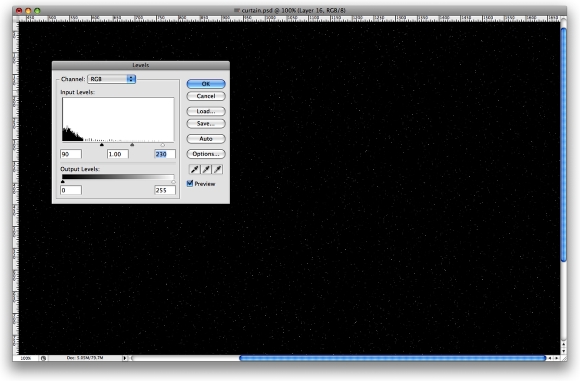580x381 pixels.
Task: Click the output levels field showing 0
Action: coord(71,190)
